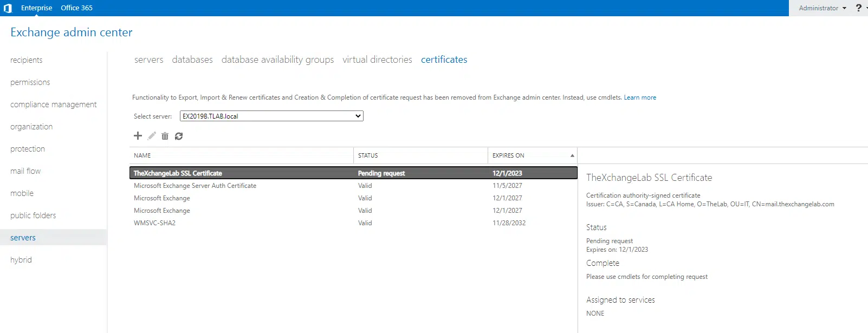Click 'Please use cmdlets for completing request' text

[647, 277]
